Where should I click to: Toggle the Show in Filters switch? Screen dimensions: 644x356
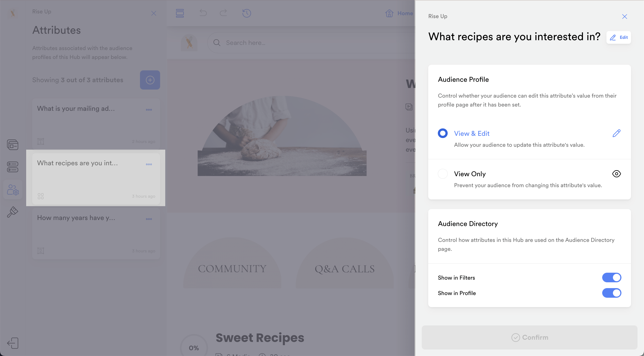point(611,277)
